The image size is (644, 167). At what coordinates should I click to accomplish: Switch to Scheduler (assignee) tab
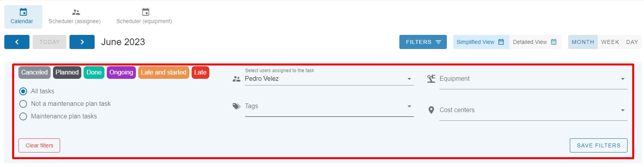click(x=75, y=17)
